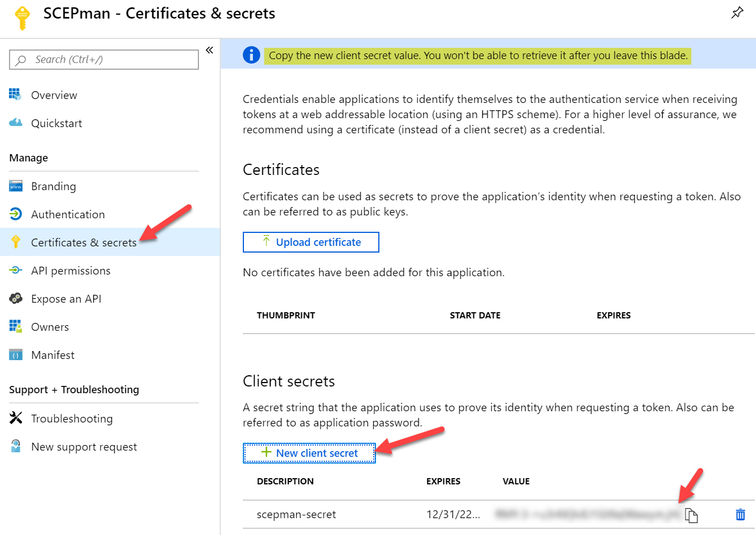The width and height of the screenshot is (756, 535).
Task: Pin this blade using the pin icon
Action: [737, 12]
